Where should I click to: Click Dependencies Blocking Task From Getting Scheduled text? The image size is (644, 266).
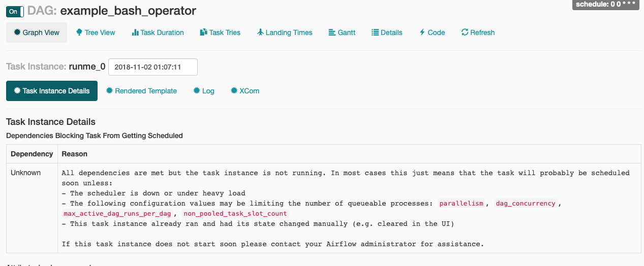[x=95, y=136]
